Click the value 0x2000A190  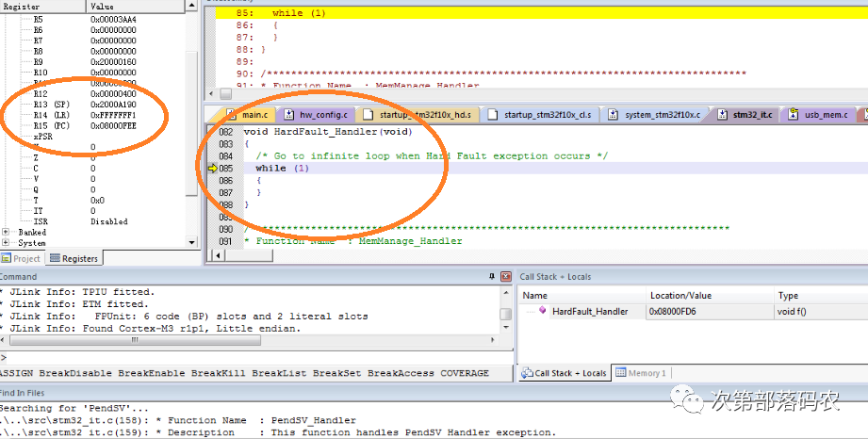[113, 104]
